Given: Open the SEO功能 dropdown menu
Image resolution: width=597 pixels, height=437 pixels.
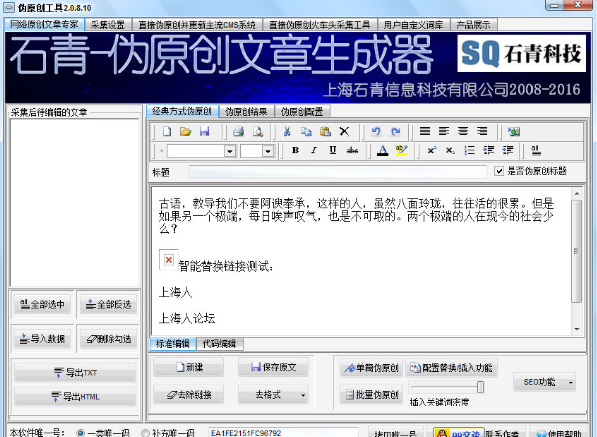Looking at the screenshot, I should pos(544,382).
